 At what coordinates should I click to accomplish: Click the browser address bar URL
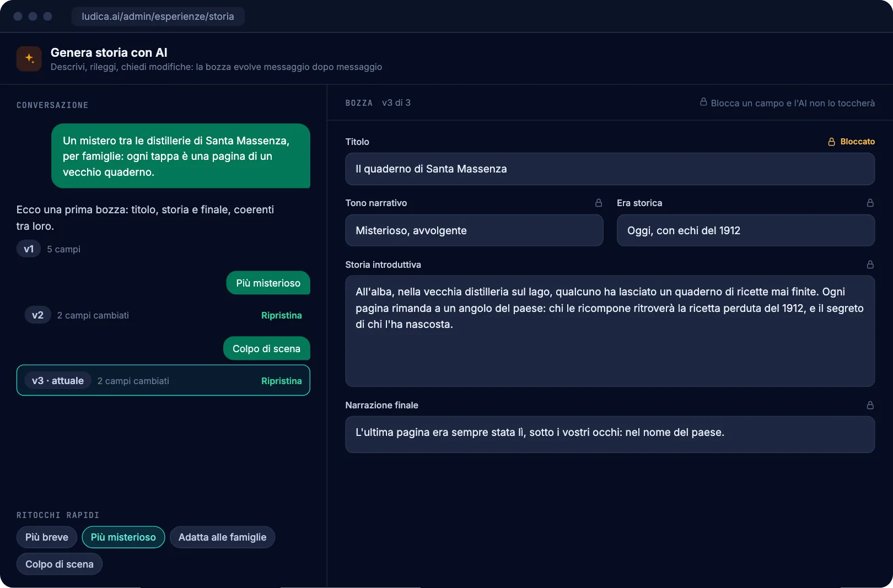pos(158,17)
